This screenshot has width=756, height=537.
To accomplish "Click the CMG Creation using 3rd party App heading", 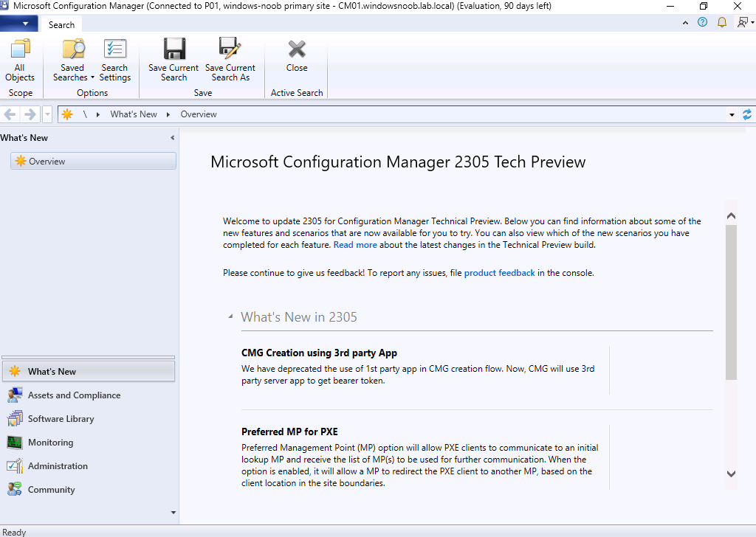I will (319, 353).
